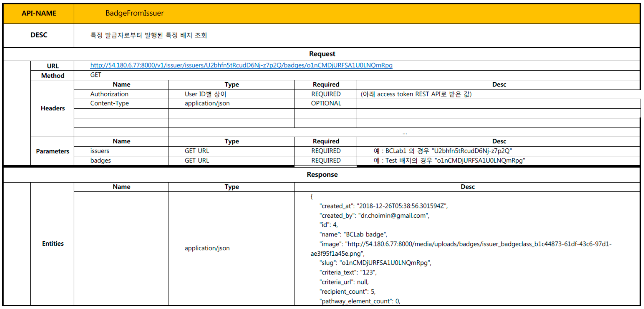This screenshot has height=309, width=644.
Task: Select the API-NAME header cell
Action: click(39, 13)
